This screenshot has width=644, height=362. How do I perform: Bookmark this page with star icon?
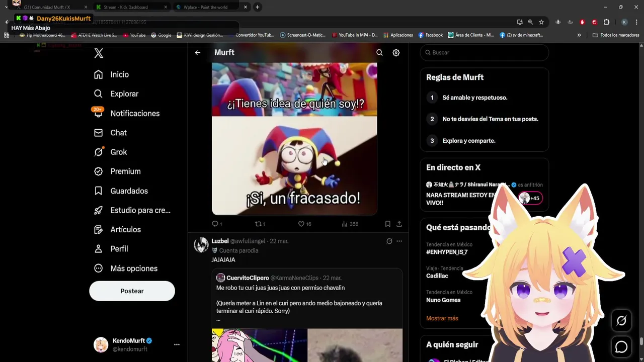[541, 22]
